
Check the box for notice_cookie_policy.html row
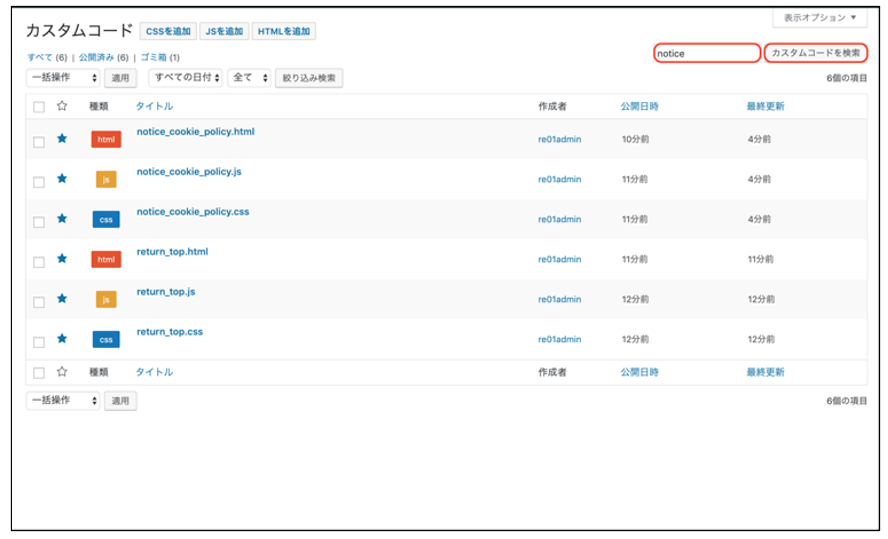39,142
